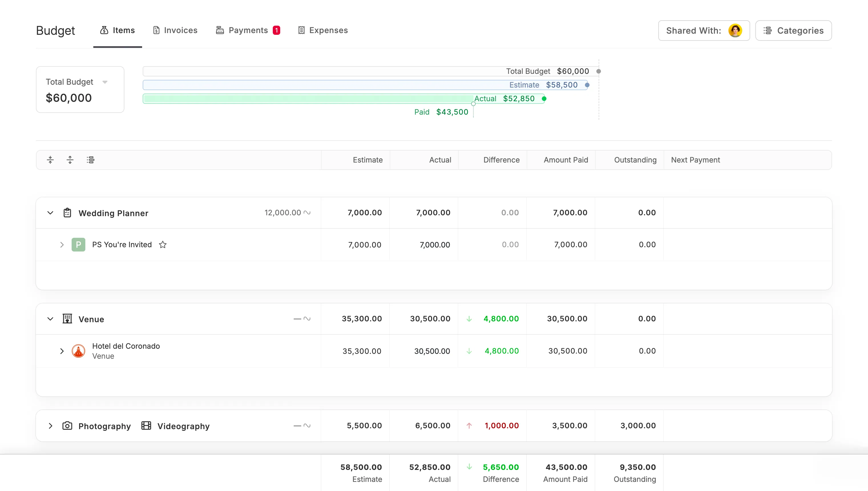The image size is (868, 491).
Task: Click the Total Budget gray bar endpoint
Action: click(x=598, y=72)
